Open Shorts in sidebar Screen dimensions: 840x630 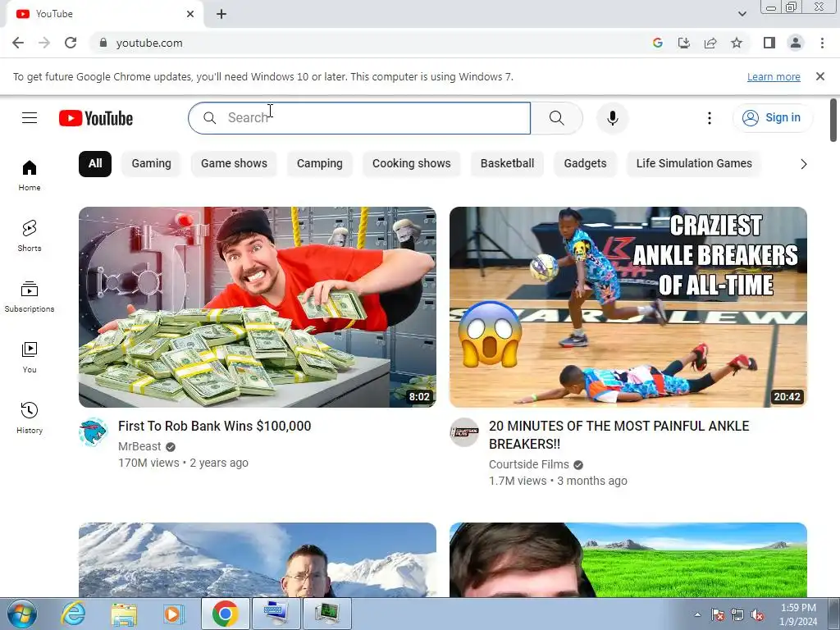[x=30, y=235]
